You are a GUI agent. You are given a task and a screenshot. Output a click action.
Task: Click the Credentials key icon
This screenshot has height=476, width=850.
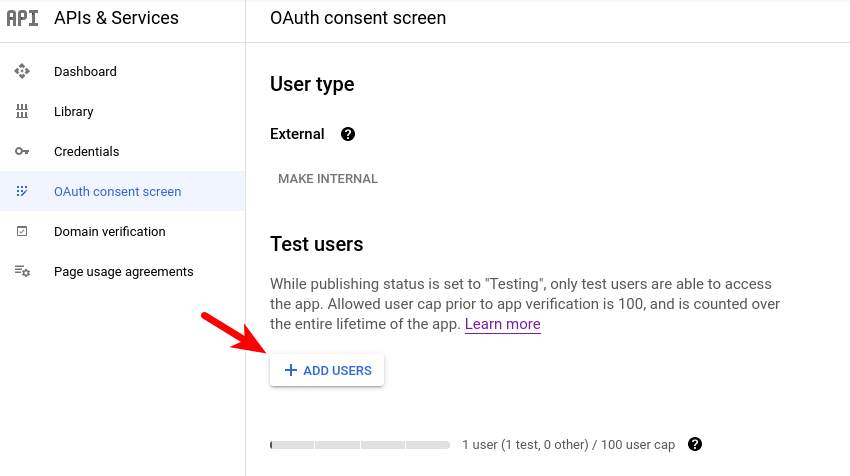(x=22, y=152)
